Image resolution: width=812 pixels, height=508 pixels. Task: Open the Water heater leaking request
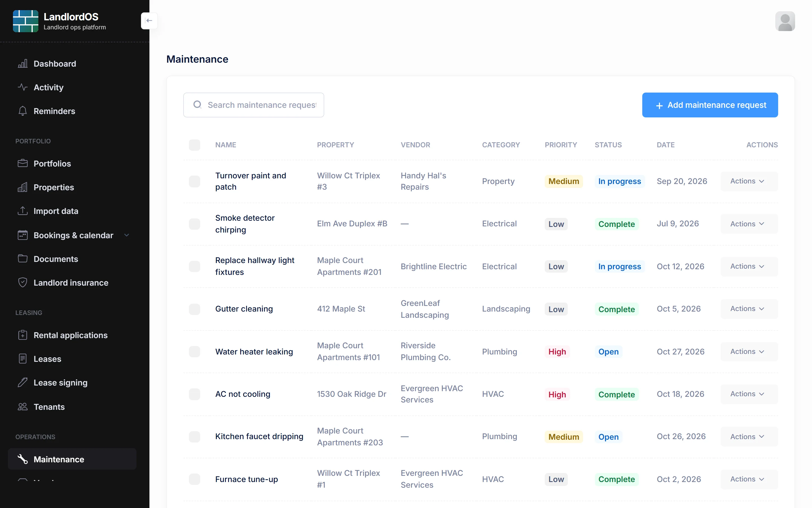coord(254,351)
